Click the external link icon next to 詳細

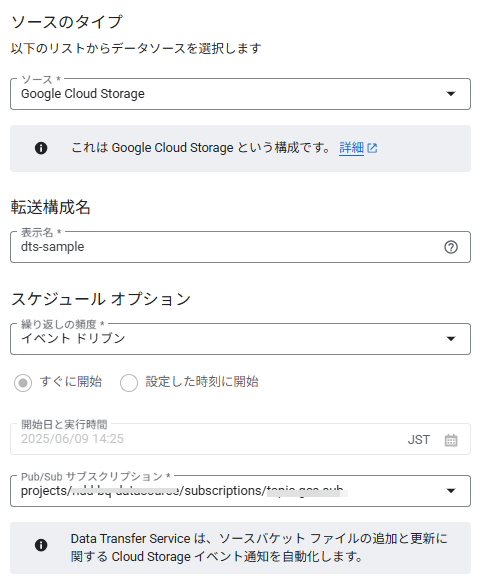(x=372, y=148)
